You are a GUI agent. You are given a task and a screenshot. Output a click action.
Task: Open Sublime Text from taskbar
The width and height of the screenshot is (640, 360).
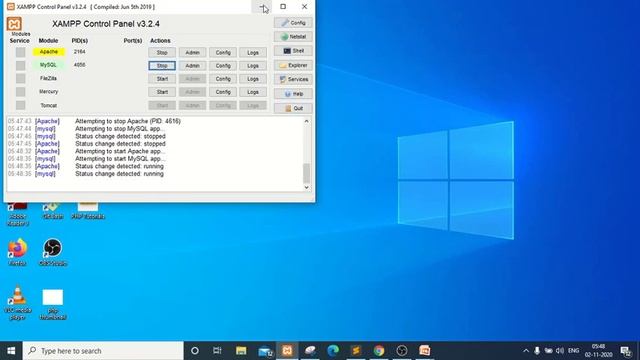(356, 351)
